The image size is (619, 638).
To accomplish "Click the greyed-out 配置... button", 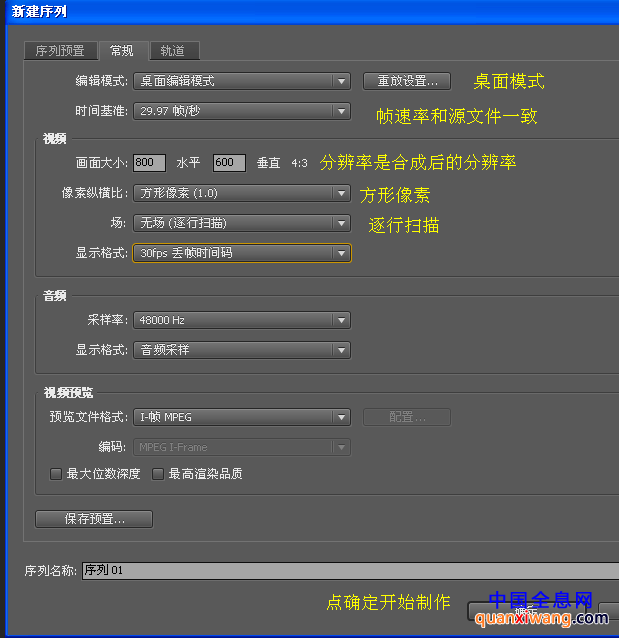I will coord(406,417).
